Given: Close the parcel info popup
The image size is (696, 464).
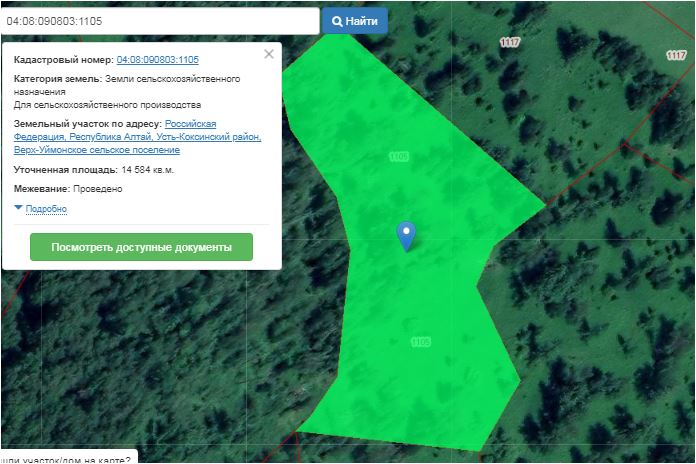Looking at the screenshot, I should (269, 55).
